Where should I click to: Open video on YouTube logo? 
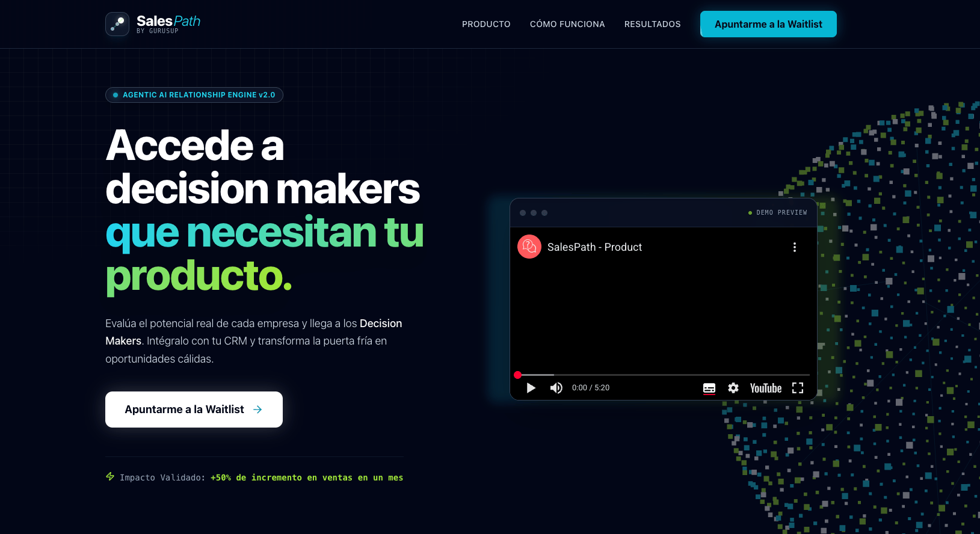pos(766,388)
